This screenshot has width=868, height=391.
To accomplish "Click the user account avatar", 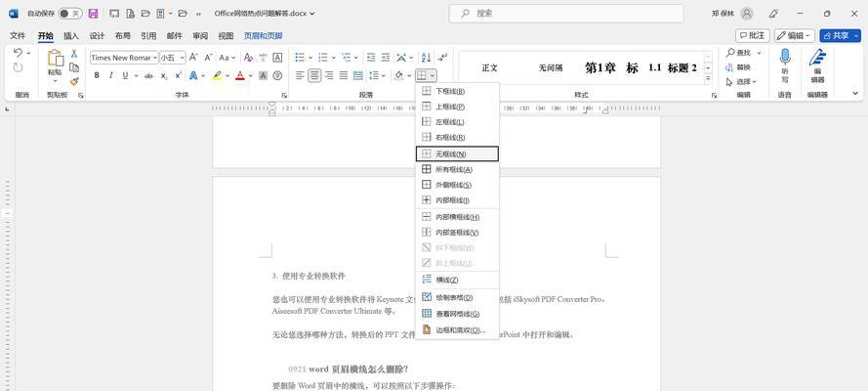I will (x=747, y=14).
